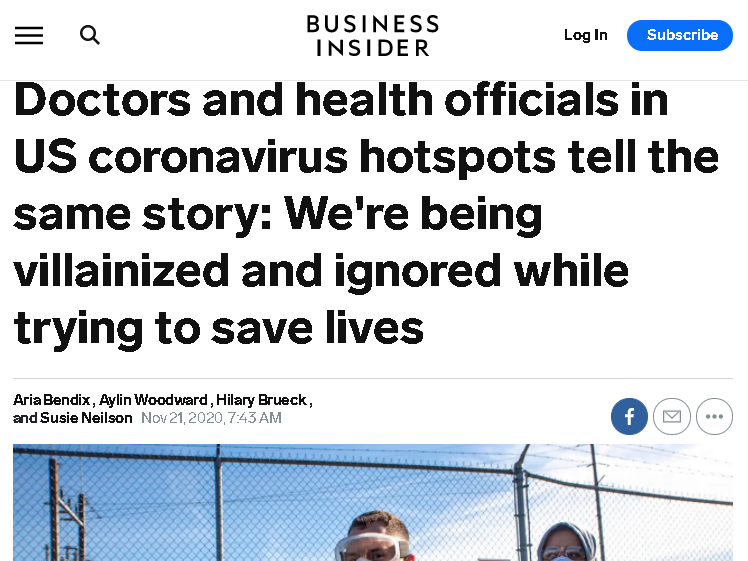Open author Aria Bendix's profile
The width and height of the screenshot is (748, 561).
tap(52, 400)
